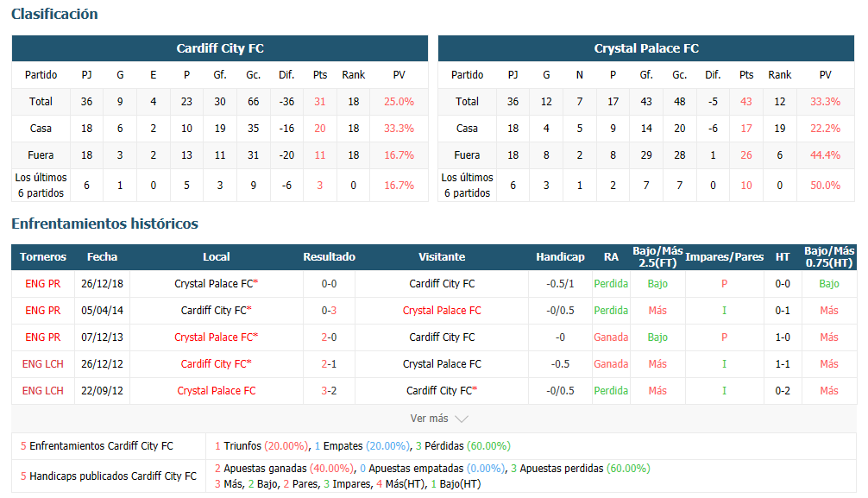
Task: Click the Cardiff City FC table header
Action: pos(220,48)
